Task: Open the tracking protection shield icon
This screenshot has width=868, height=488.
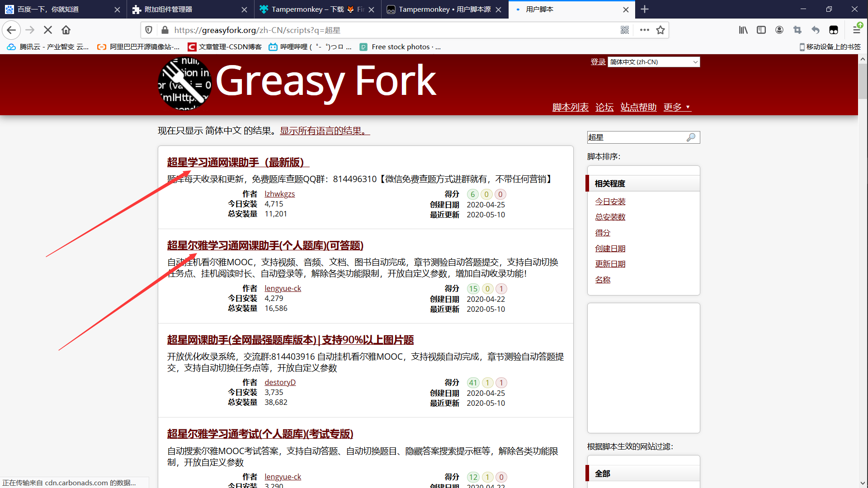Action: tap(149, 30)
